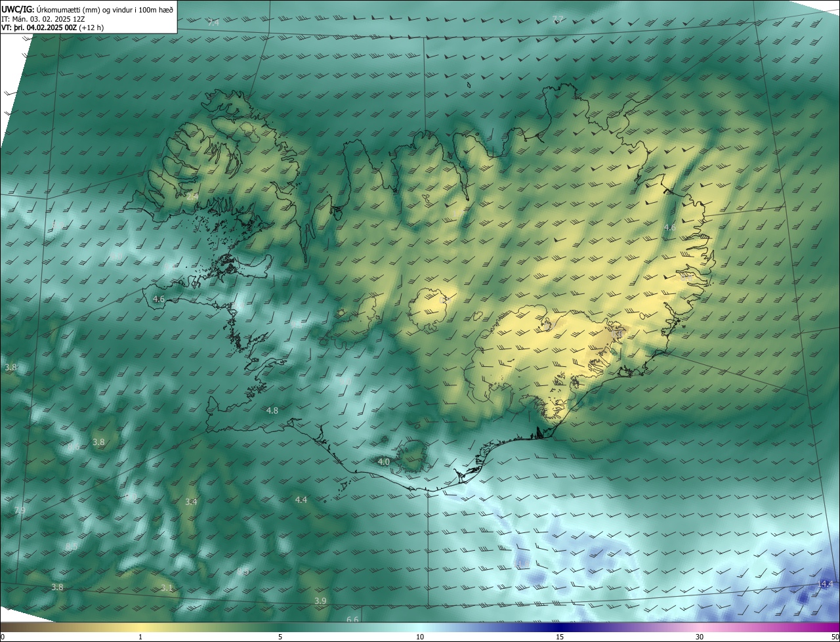Click the 0 tick on the color scale
The height and width of the screenshot is (642, 840).
(3, 637)
